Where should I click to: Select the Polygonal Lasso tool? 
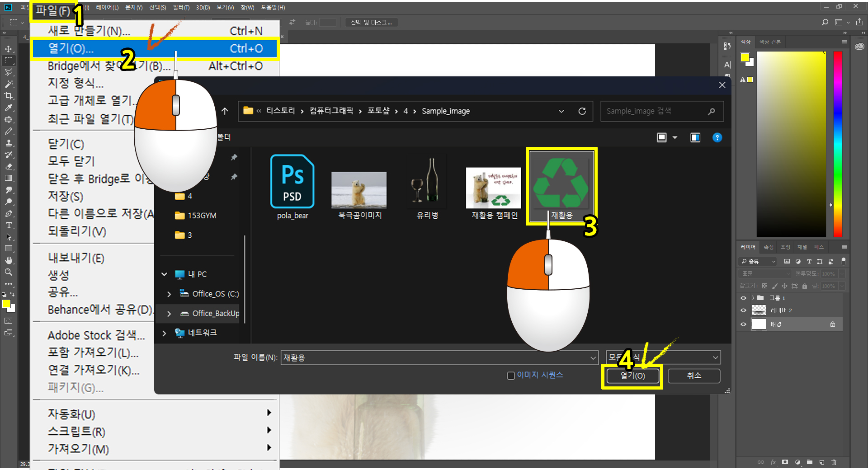click(9, 72)
